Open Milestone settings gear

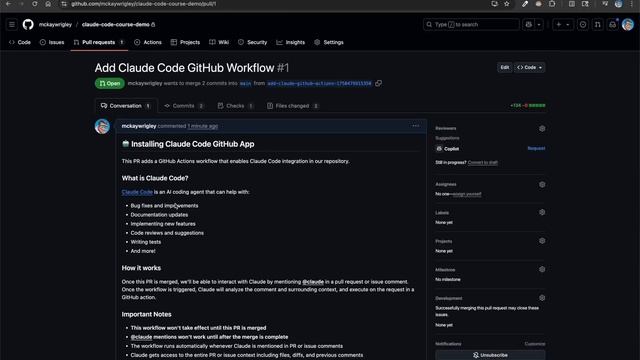(x=542, y=269)
